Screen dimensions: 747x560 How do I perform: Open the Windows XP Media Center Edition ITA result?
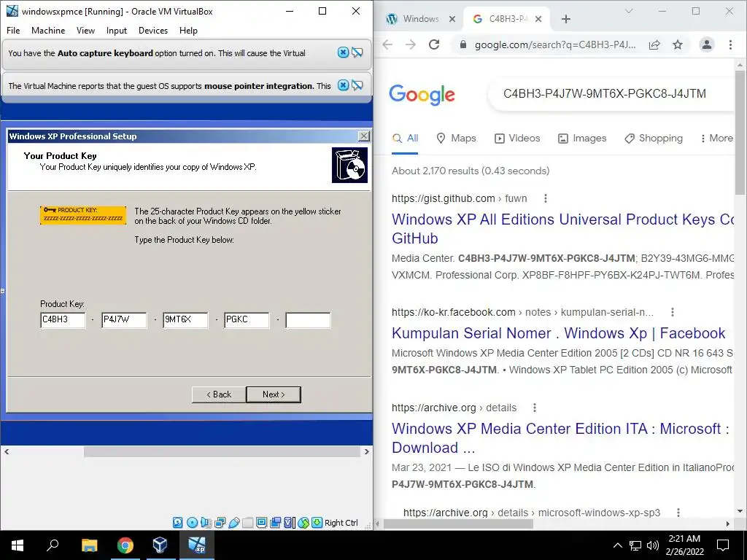pyautogui.click(x=560, y=438)
